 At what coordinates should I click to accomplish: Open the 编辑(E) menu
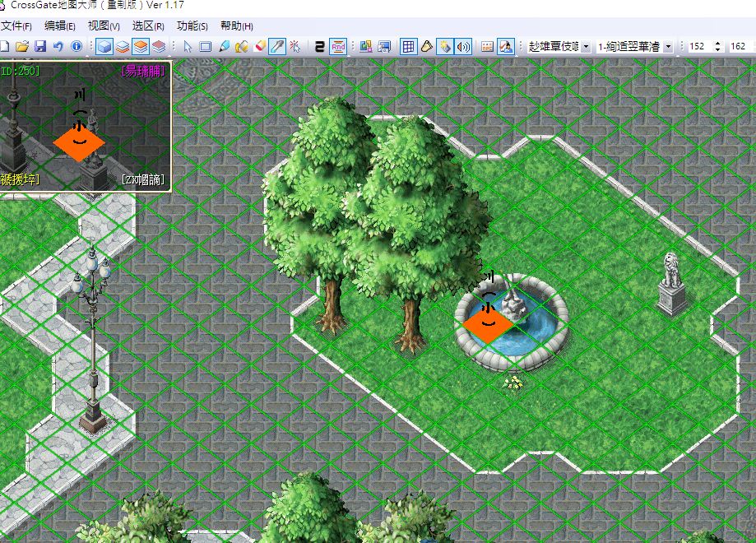pos(60,26)
